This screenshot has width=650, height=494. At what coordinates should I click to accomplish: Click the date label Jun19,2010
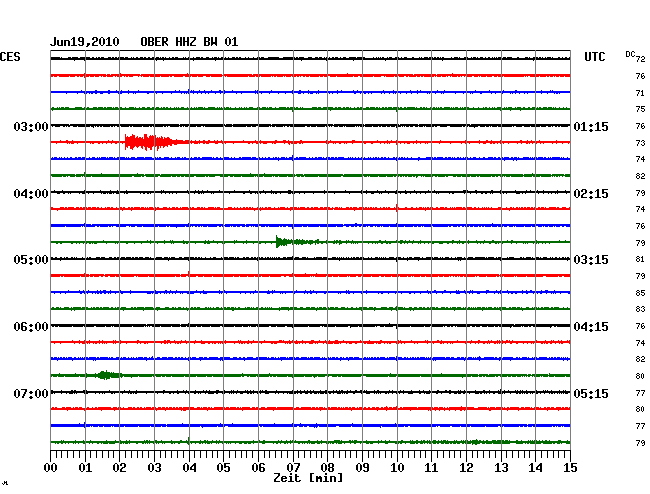coord(85,42)
